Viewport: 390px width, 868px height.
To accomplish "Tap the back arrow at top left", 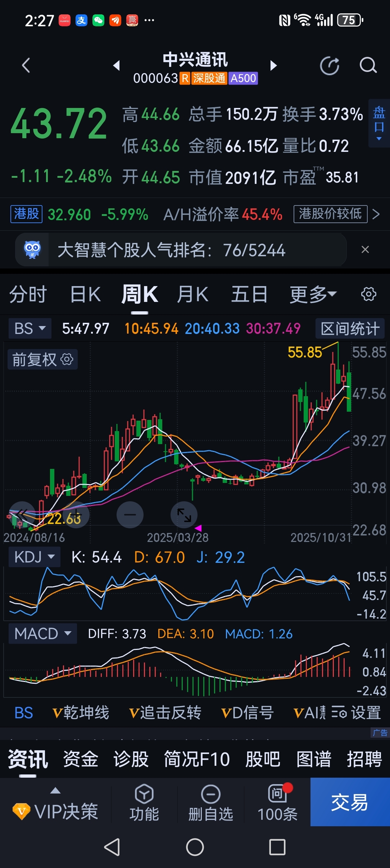I will pos(26,65).
